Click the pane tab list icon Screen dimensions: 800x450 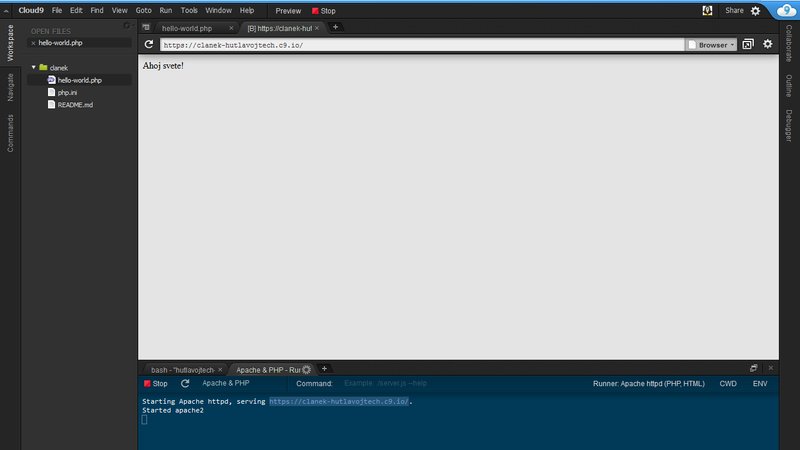point(146,28)
